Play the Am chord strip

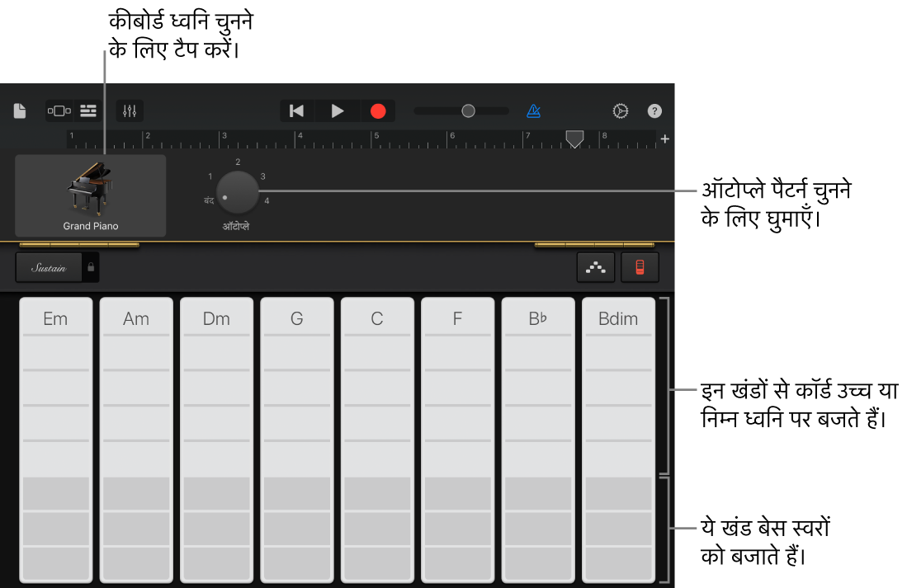[x=136, y=440]
